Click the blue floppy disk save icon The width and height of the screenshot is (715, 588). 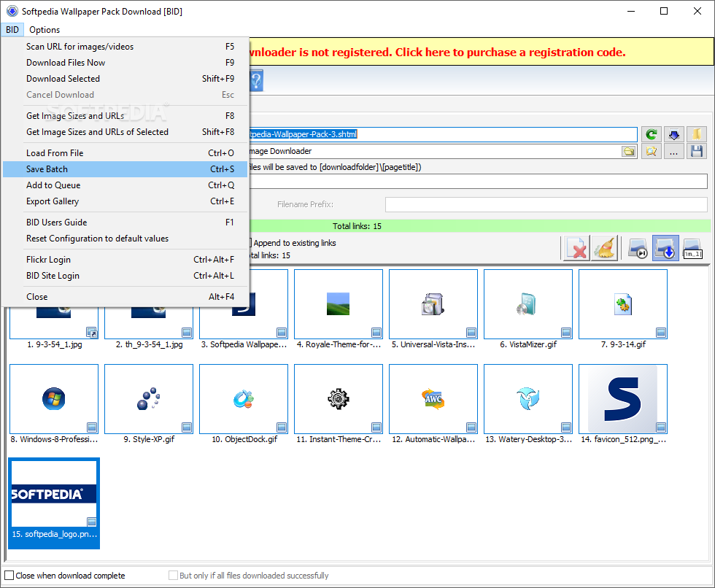coord(697,151)
